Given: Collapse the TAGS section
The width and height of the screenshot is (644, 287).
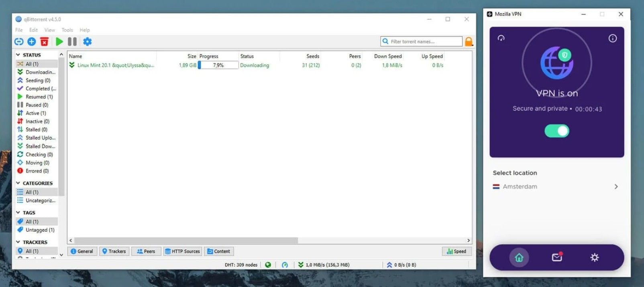Looking at the screenshot, I should [x=18, y=212].
